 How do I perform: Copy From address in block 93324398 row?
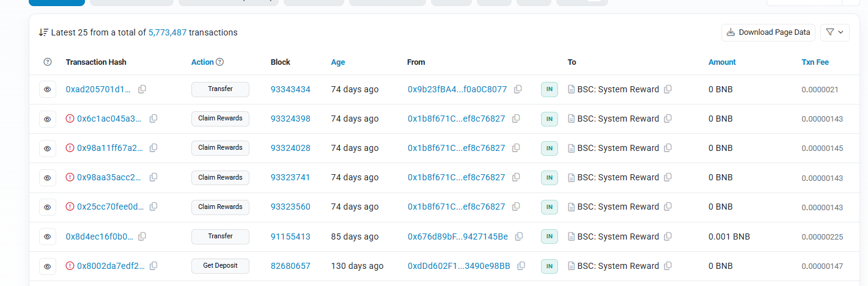coord(516,119)
